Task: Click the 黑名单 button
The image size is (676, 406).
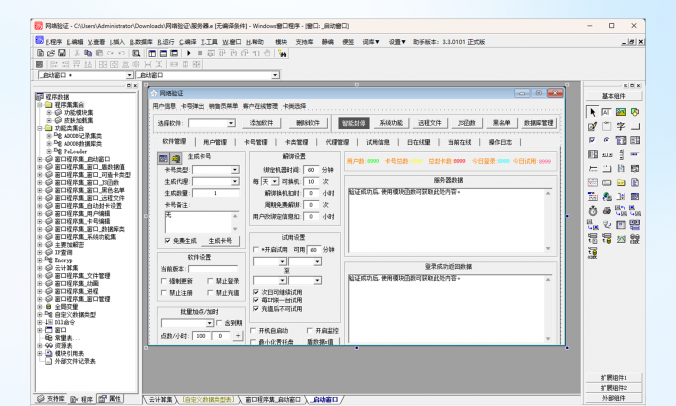Action: (x=501, y=123)
